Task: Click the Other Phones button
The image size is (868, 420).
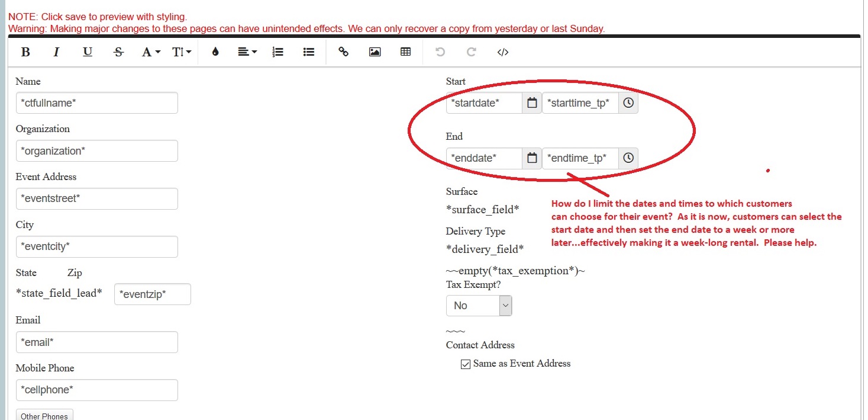Action: click(44, 415)
